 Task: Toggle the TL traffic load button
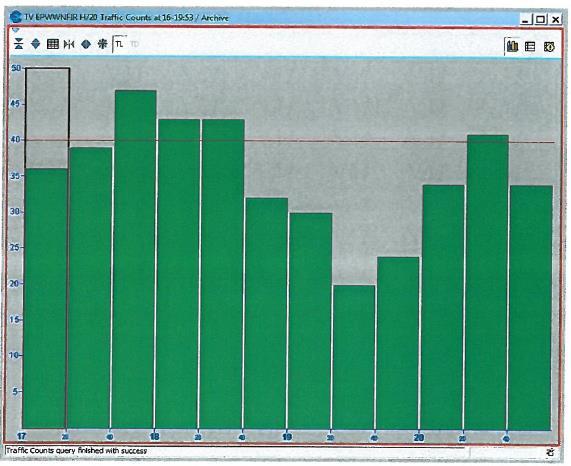119,44
